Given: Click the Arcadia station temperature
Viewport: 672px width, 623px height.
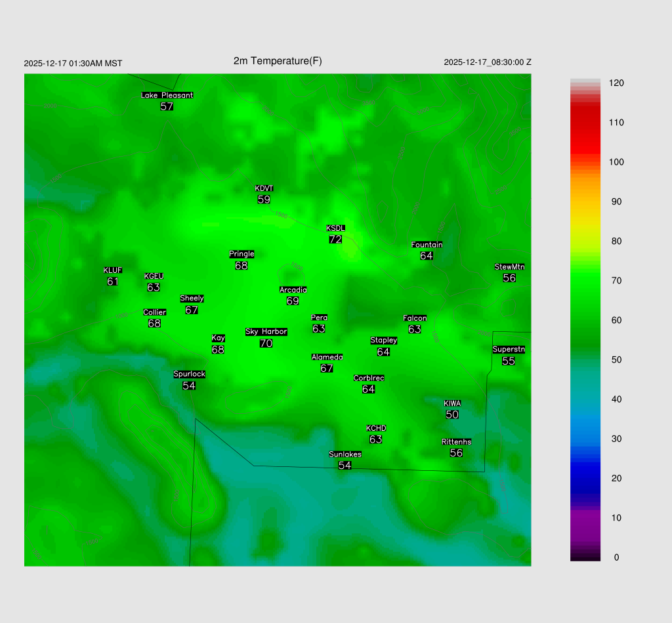Looking at the screenshot, I should pyautogui.click(x=293, y=301).
